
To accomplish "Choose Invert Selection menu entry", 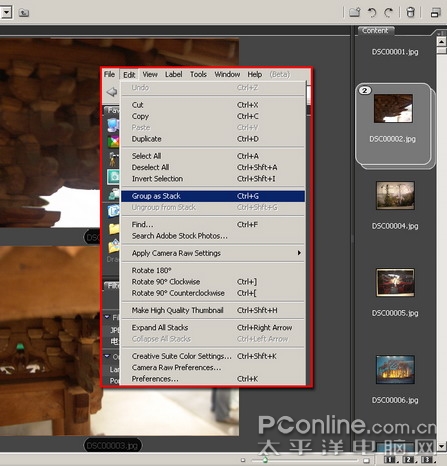I will (213, 179).
